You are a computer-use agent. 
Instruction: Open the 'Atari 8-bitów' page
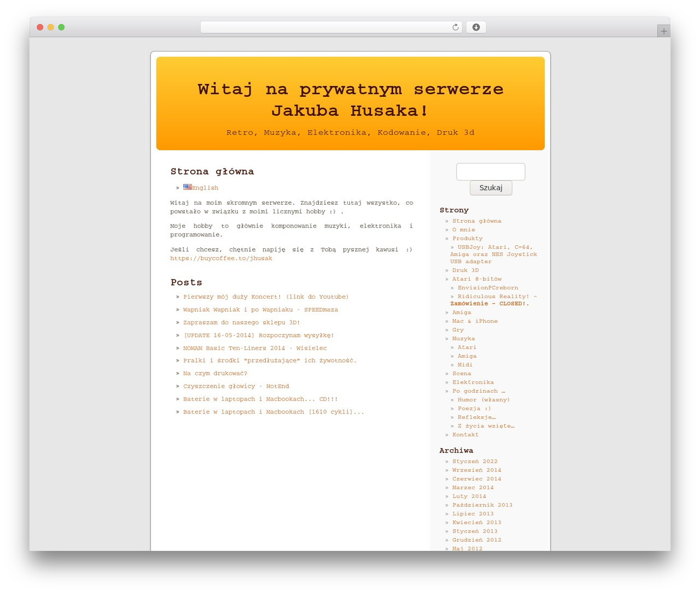pos(477,279)
